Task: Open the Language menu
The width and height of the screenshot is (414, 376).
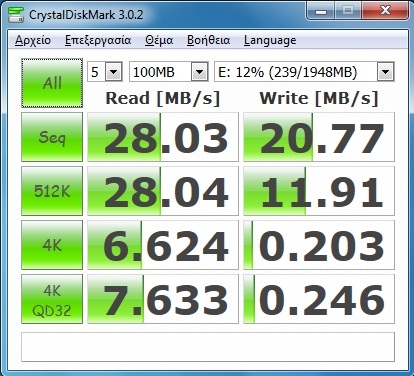Action: (270, 41)
